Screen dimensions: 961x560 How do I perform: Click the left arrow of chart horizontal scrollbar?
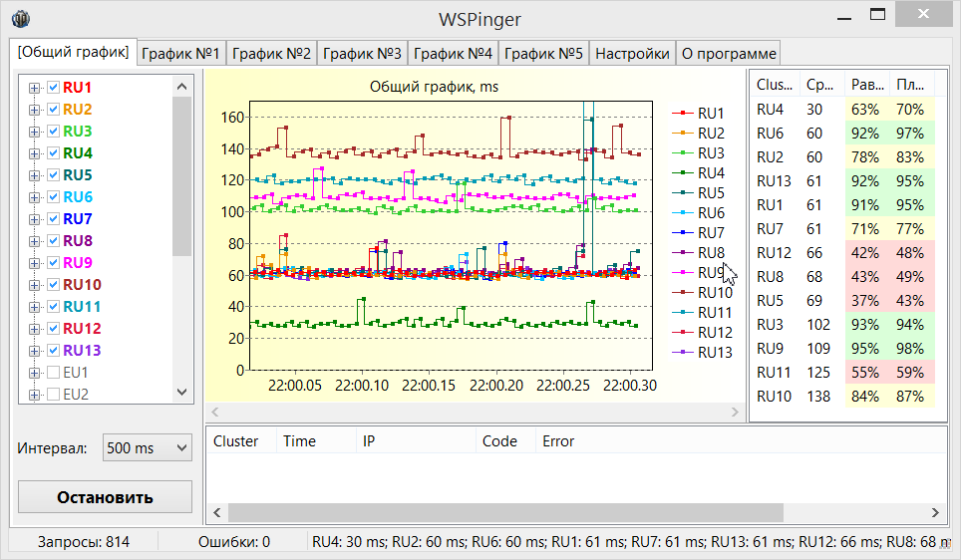pyautogui.click(x=214, y=412)
